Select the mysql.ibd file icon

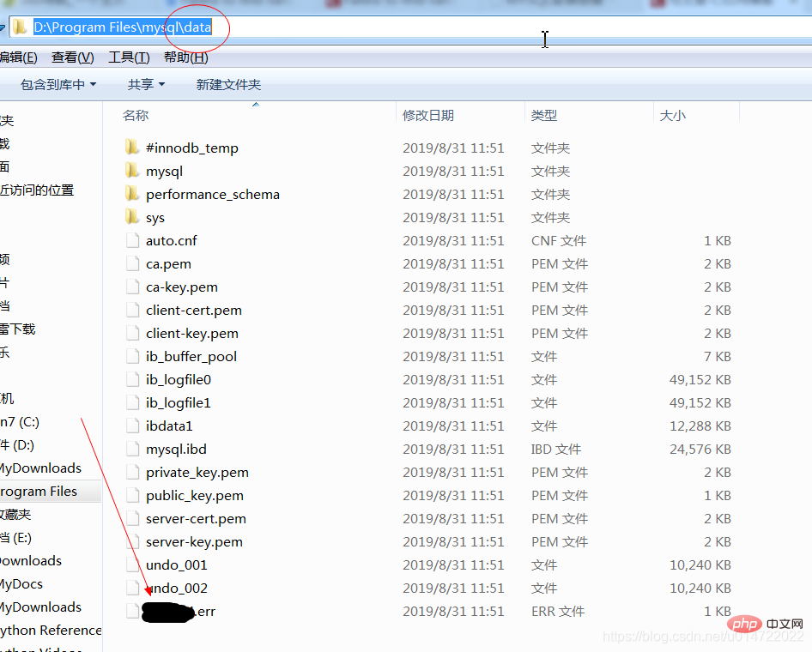coord(132,449)
